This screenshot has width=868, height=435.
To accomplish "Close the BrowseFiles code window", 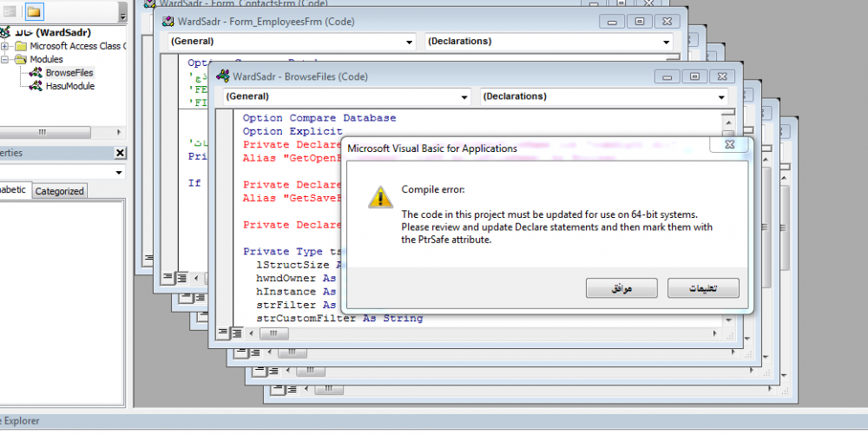I will coord(722,77).
